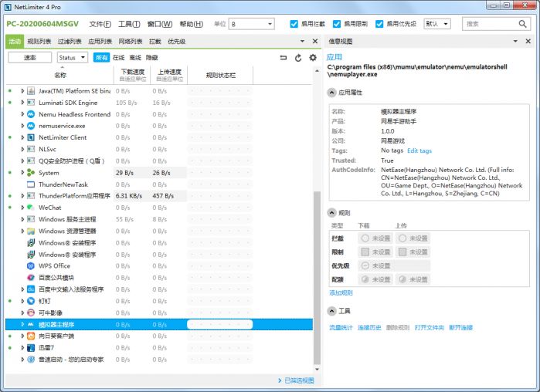The height and width of the screenshot is (392, 540).
Task: Refresh the activity list
Action: pos(298,58)
